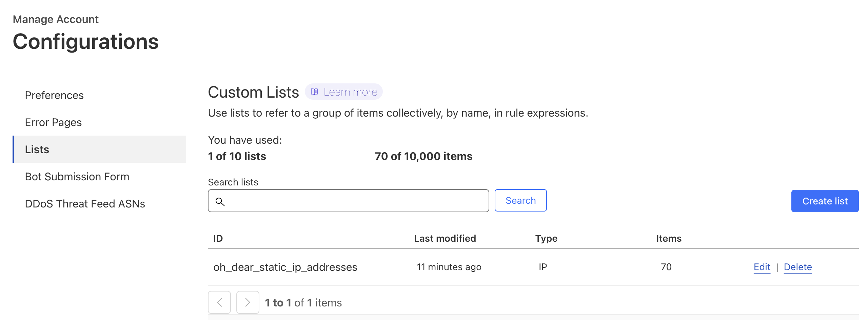
Task: Go to previous page with left chevron
Action: (x=219, y=302)
